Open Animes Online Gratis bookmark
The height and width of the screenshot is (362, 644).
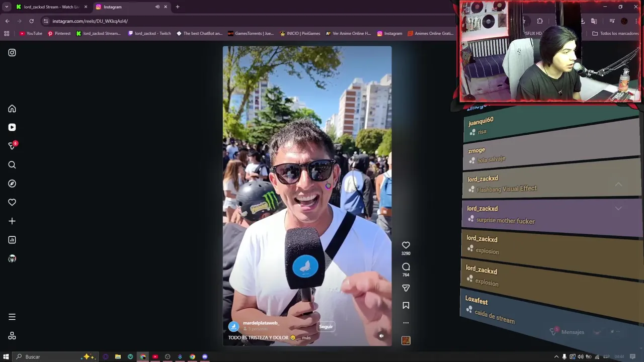(x=431, y=34)
